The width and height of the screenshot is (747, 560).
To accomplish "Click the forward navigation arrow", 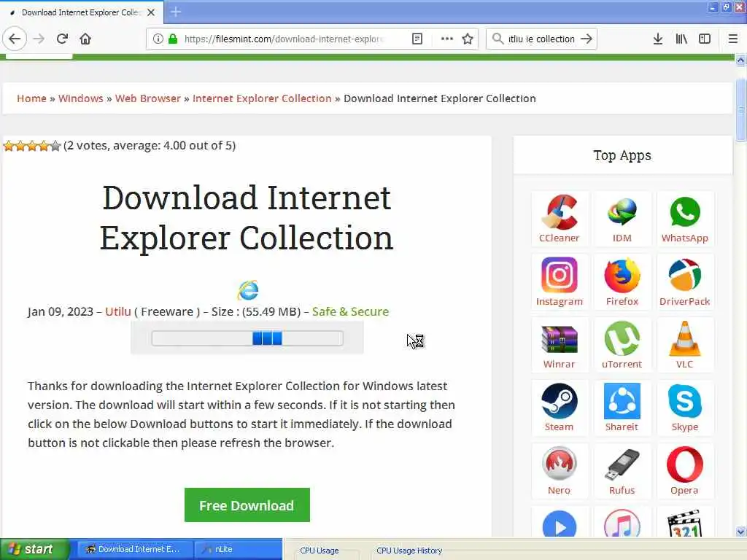I will (39, 39).
